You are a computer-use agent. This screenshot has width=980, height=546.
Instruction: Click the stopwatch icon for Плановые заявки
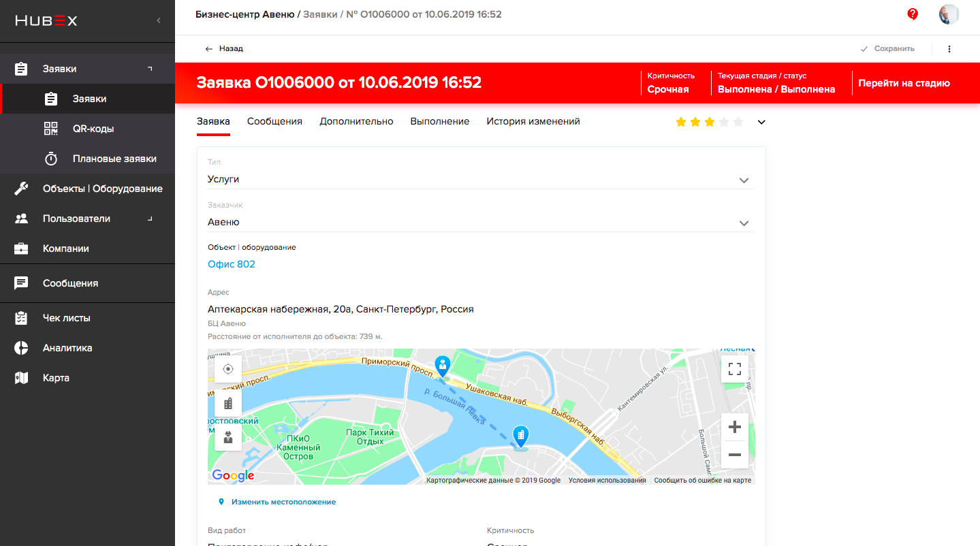[51, 159]
